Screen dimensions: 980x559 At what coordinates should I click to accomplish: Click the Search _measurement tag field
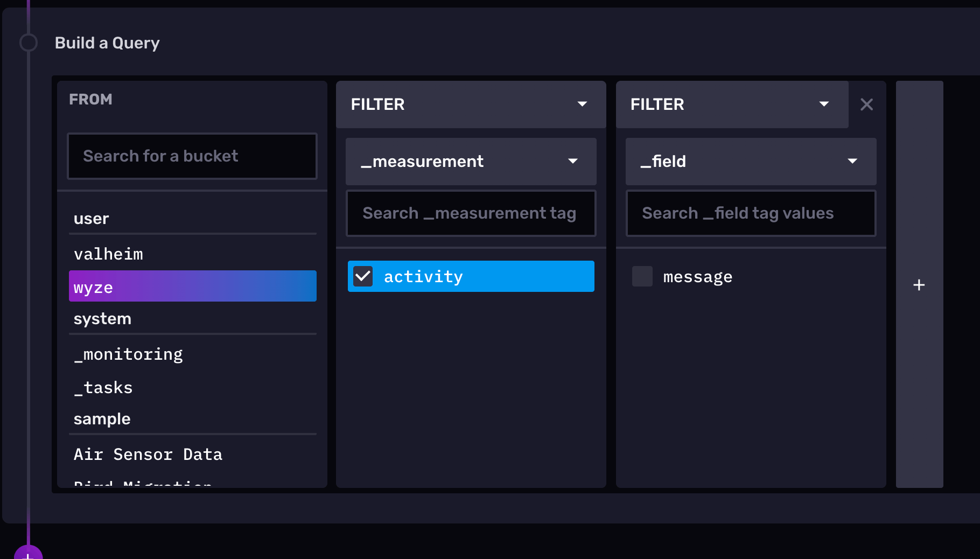471,213
